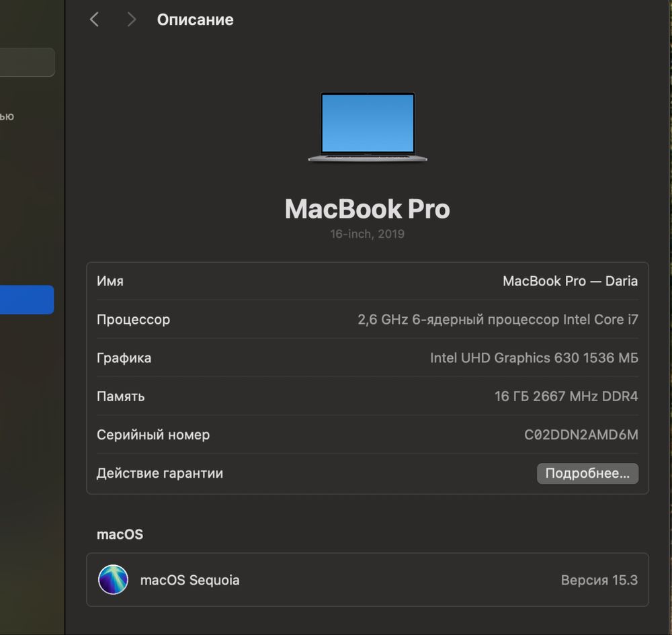Click the macOS Sequoia round icon

[113, 579]
